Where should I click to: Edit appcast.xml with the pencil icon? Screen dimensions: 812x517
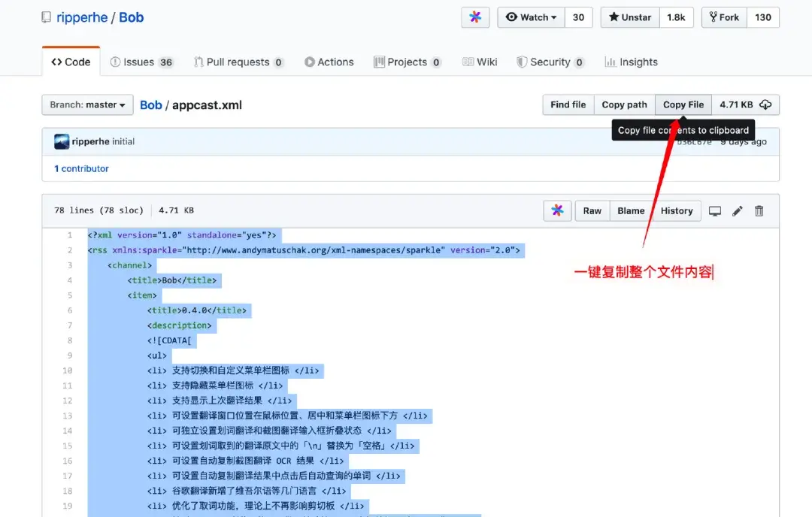[737, 211]
